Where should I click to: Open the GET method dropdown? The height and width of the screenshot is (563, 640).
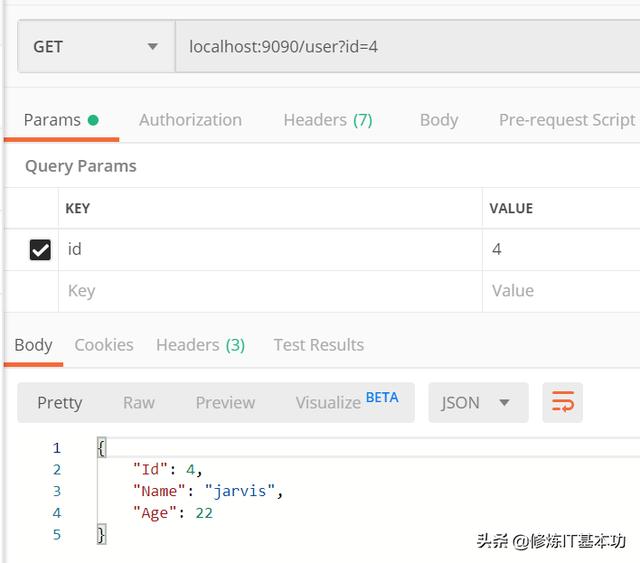pyautogui.click(x=96, y=47)
